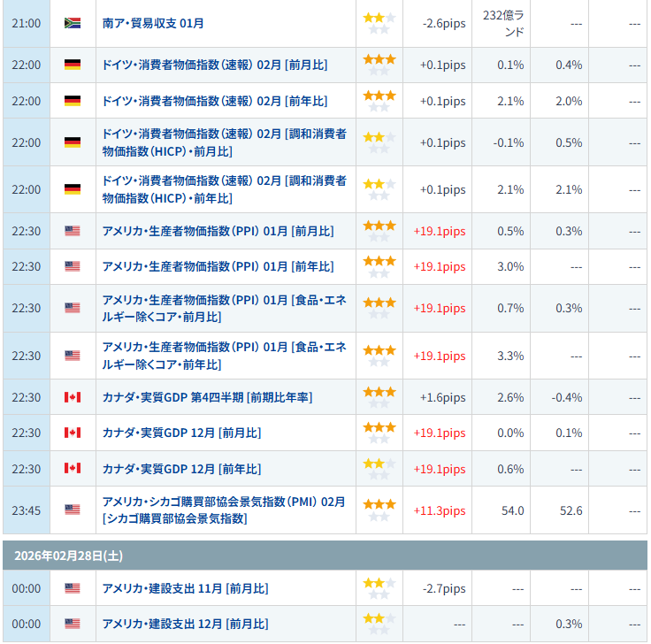Click star rating for シカゴ購買部協会景気指数 row

(379, 510)
